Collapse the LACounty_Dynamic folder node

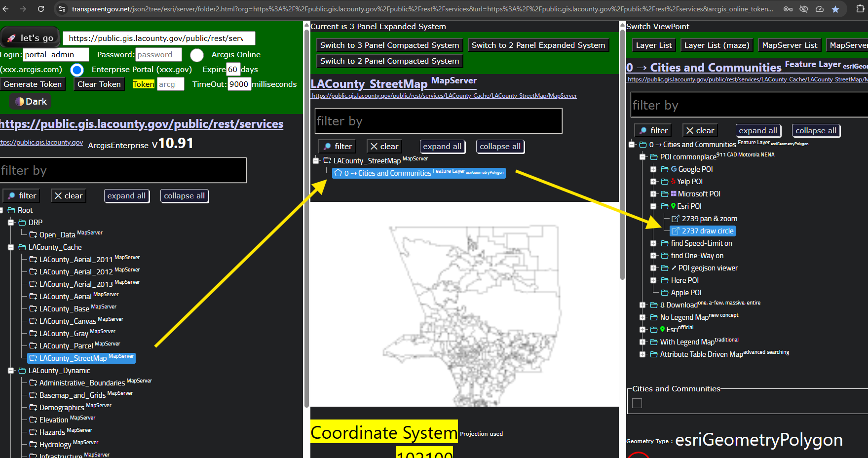pos(11,371)
